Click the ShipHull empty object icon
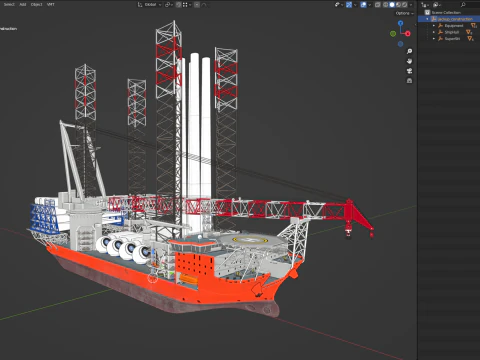The image size is (480, 360). click(x=440, y=32)
